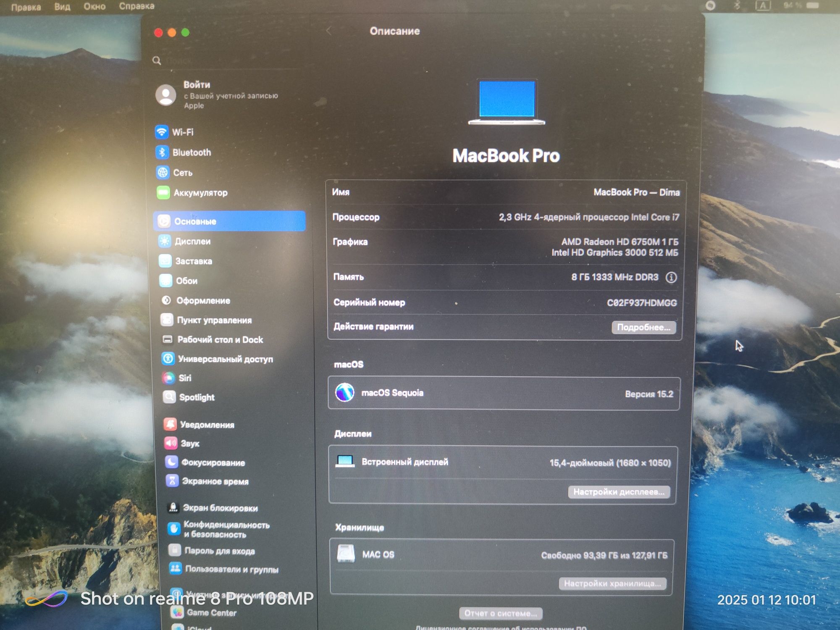This screenshot has width=840, height=630.
Task: Click the memory info icon next to DDR3
Action: 671,277
